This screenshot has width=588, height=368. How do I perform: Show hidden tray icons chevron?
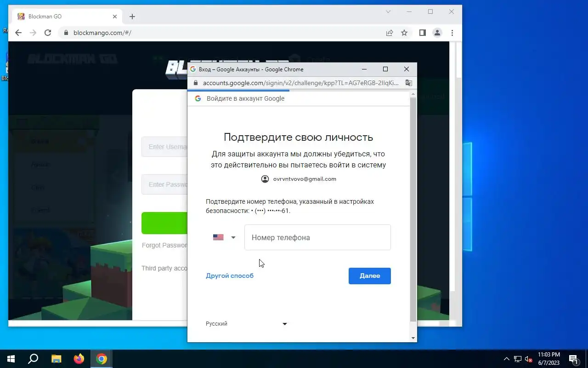(507, 359)
